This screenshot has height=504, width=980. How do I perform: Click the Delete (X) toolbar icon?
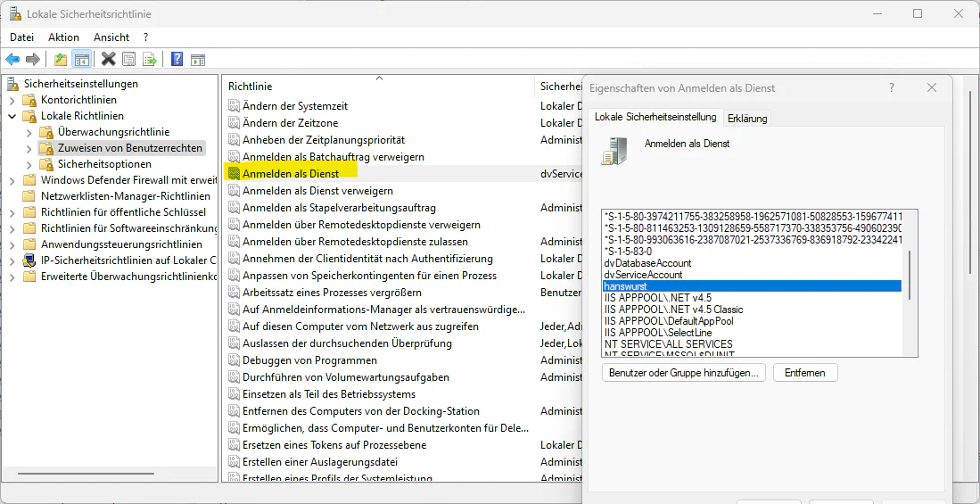pos(108,60)
